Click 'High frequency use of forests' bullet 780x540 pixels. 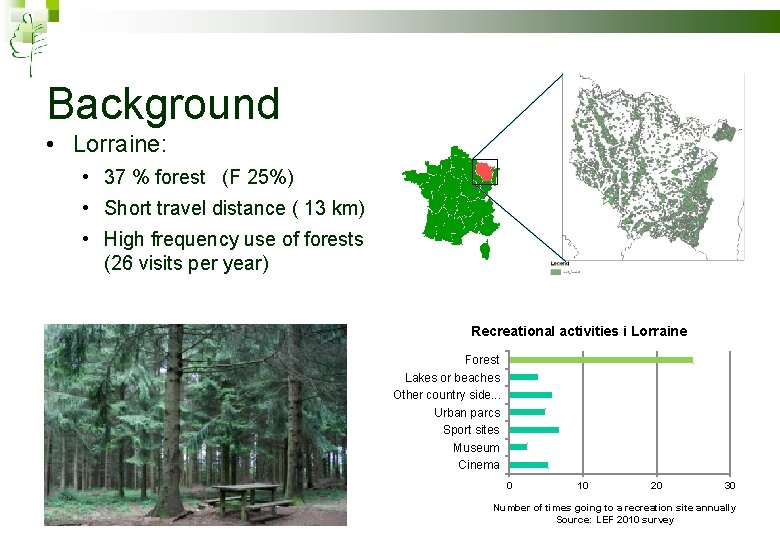point(233,239)
